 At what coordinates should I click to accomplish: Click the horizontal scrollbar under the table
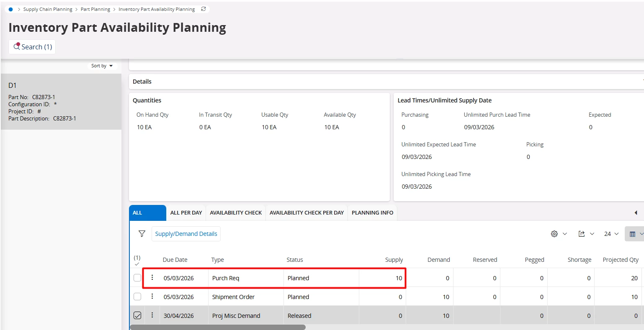click(218, 327)
